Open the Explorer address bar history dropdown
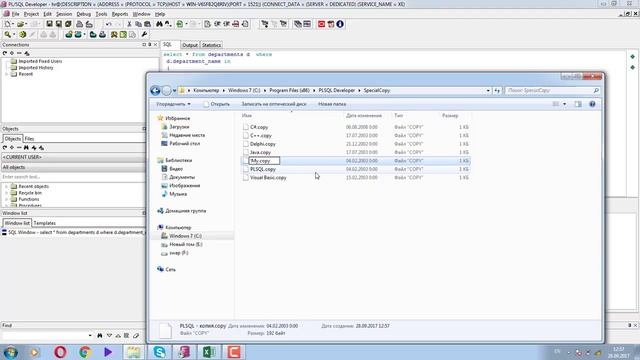The width and height of the screenshot is (640, 360). tap(488, 90)
